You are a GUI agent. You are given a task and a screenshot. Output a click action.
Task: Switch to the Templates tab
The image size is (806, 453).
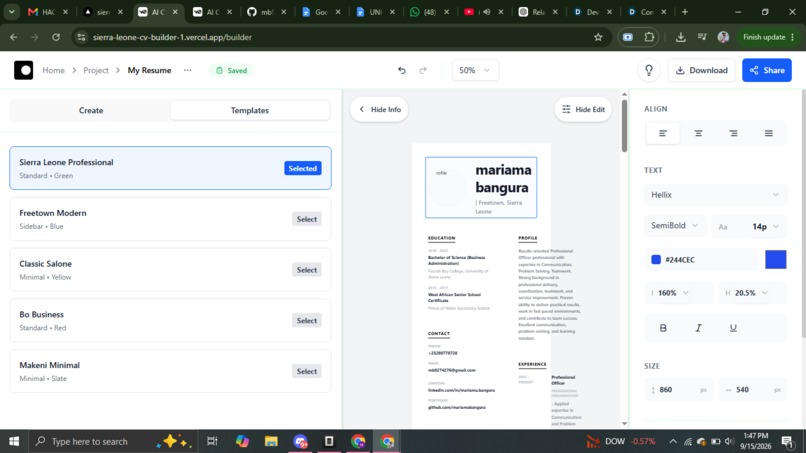tap(250, 110)
